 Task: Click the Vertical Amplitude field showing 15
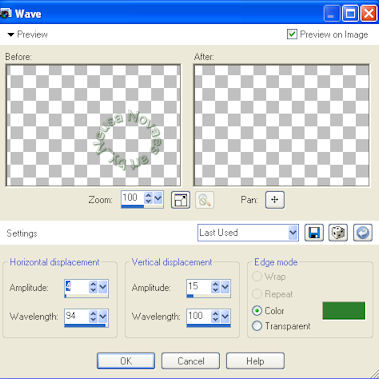coord(199,286)
